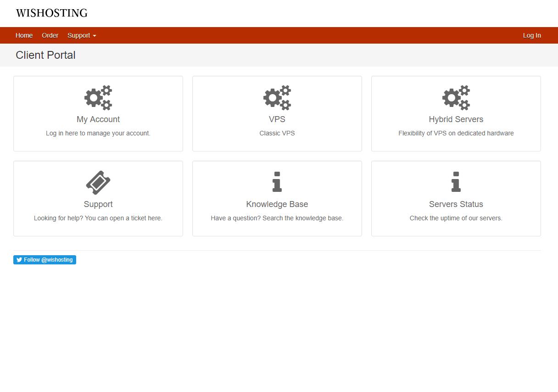This screenshot has width=558, height=392.
Task: Open the Servers Status heading link
Action: pyautogui.click(x=456, y=204)
